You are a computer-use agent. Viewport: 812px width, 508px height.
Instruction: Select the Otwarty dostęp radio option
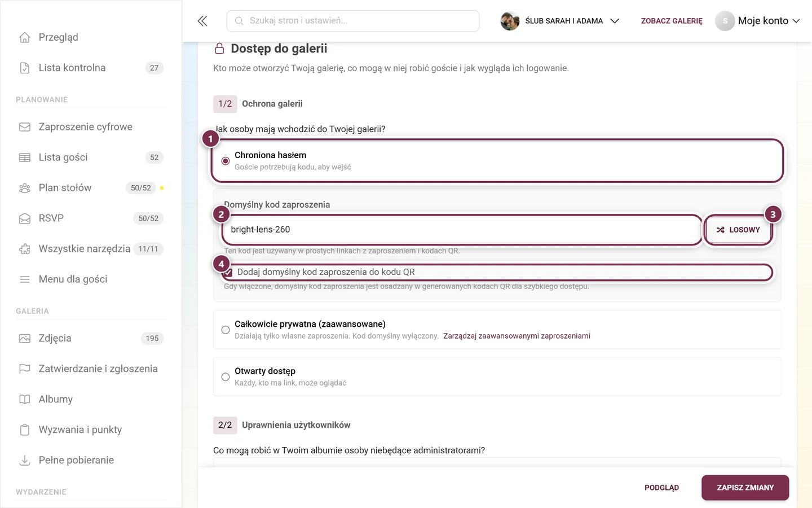point(226,376)
